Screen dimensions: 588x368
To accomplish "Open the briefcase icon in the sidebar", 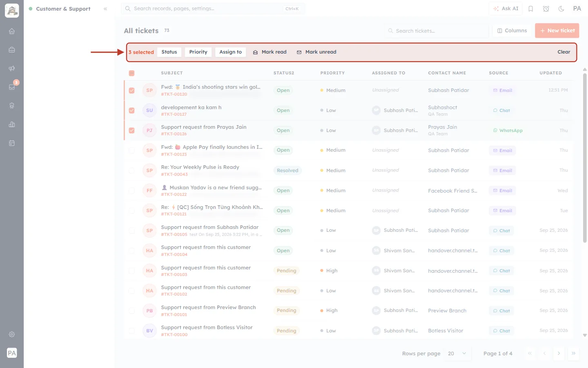I will click(12, 50).
